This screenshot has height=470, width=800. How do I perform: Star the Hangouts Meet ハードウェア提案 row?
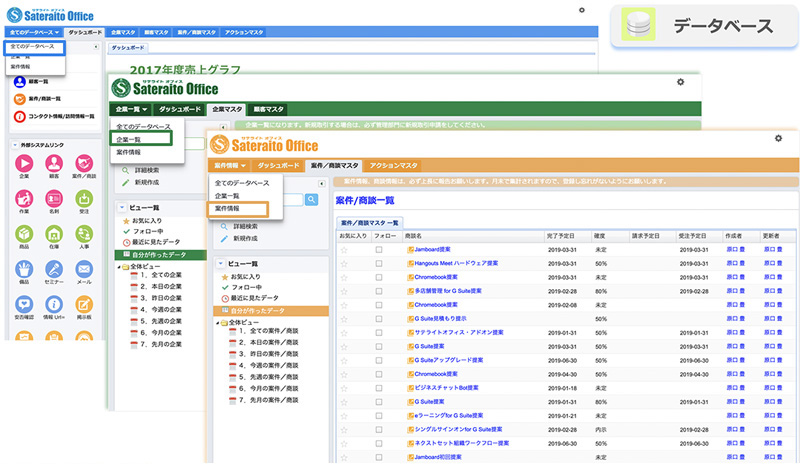tap(344, 264)
